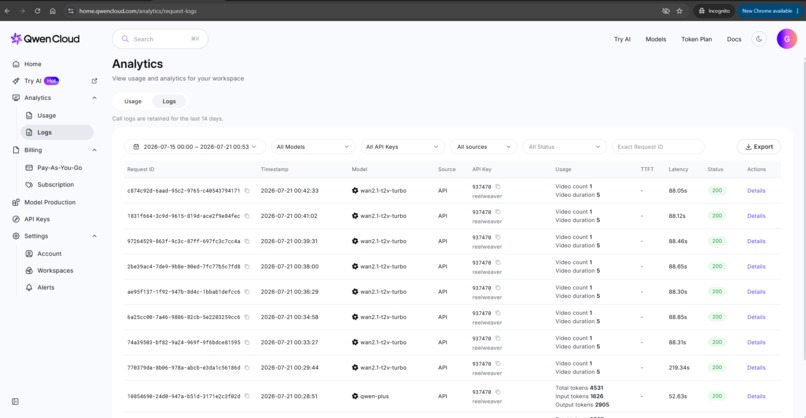The width and height of the screenshot is (806, 418).
Task: Copy API key in the 00:41:02 row
Action: [498, 212]
